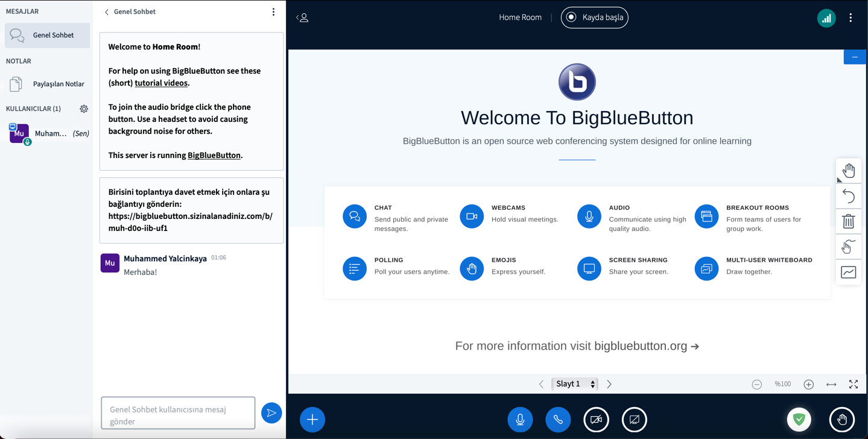
Task: Click the bigbluebutton.org info text
Action: pos(577,346)
